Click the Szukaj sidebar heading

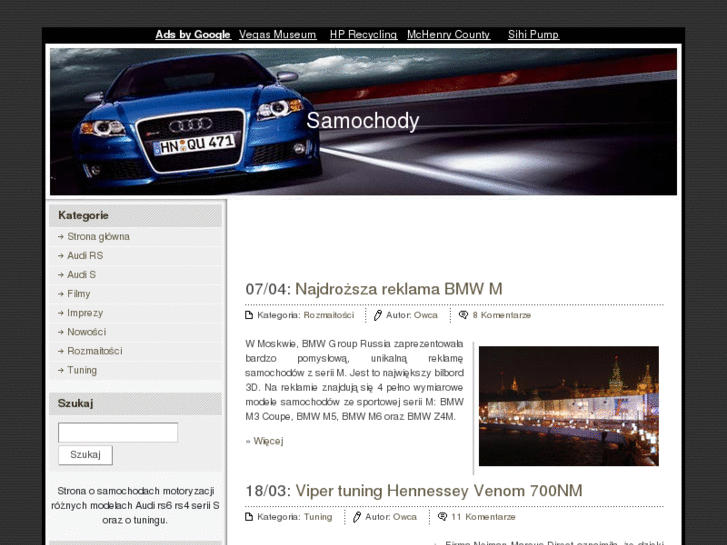(76, 403)
